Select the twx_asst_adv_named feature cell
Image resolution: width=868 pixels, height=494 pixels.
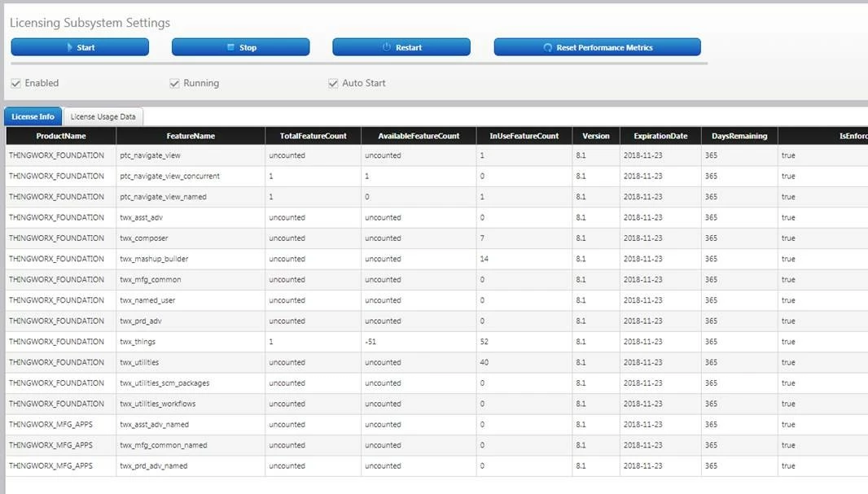(x=191, y=424)
